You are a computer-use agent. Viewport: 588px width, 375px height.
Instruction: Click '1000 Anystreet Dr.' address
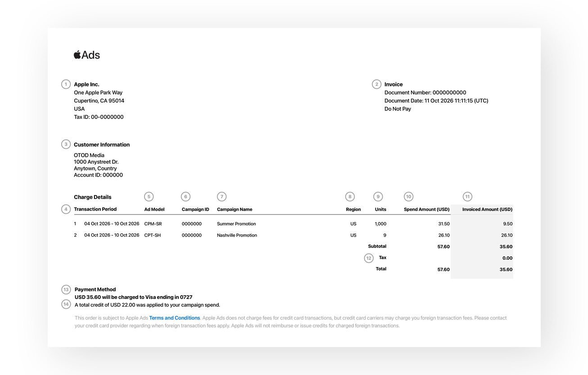tap(96, 162)
